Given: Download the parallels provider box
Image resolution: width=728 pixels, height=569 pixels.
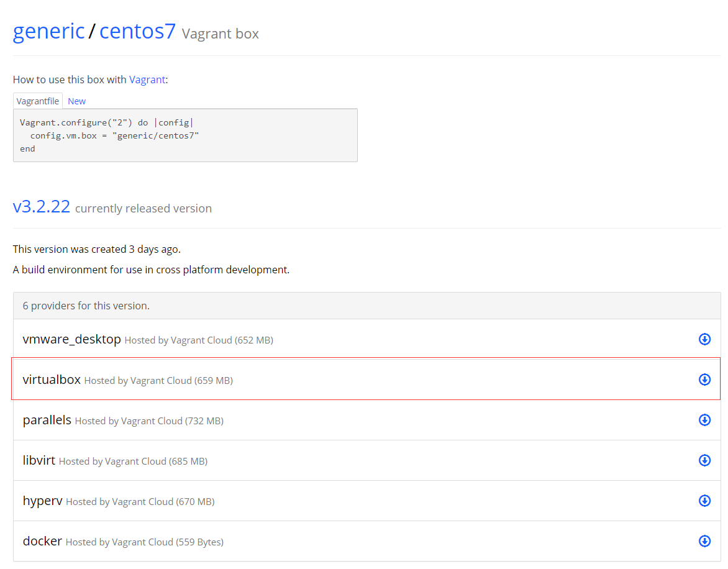Looking at the screenshot, I should (x=704, y=420).
